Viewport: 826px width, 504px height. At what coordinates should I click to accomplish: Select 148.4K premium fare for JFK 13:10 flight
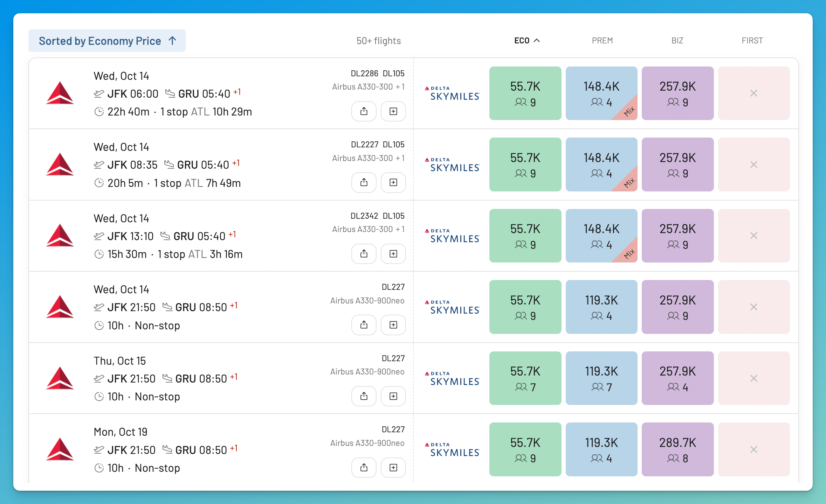(x=601, y=236)
